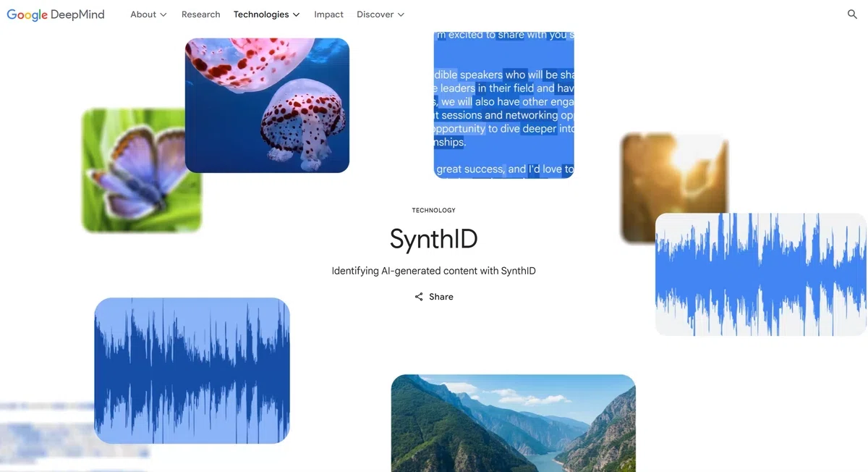Expand the Discover dropdown

tap(380, 14)
